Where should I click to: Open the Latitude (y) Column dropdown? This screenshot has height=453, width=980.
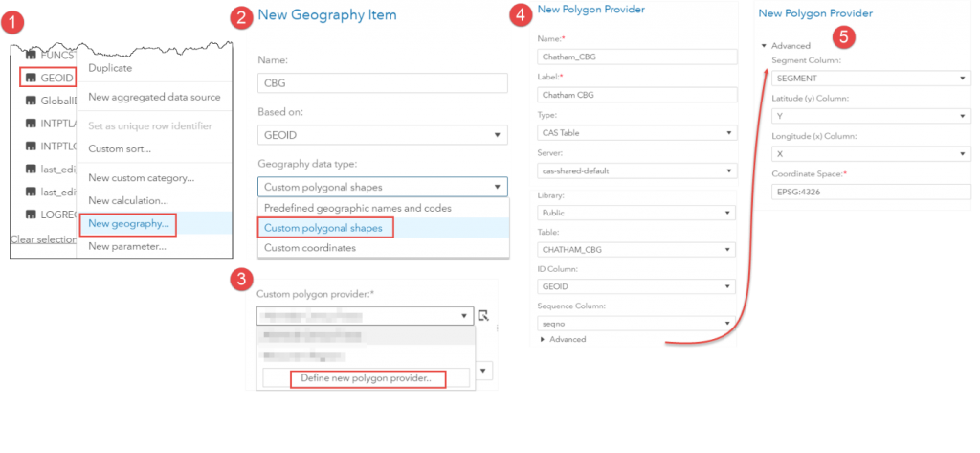pyautogui.click(x=871, y=117)
